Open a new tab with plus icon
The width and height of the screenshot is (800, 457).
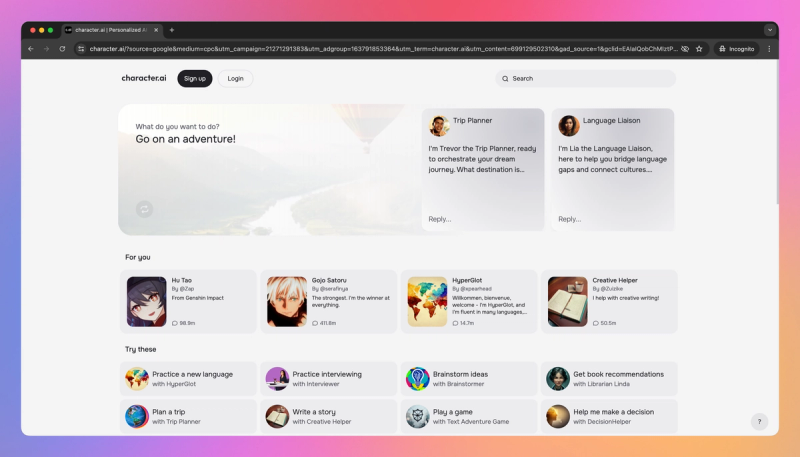(x=171, y=30)
